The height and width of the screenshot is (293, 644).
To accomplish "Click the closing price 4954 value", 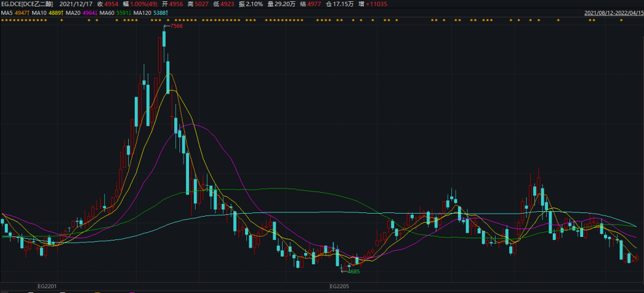I will click(x=112, y=4).
